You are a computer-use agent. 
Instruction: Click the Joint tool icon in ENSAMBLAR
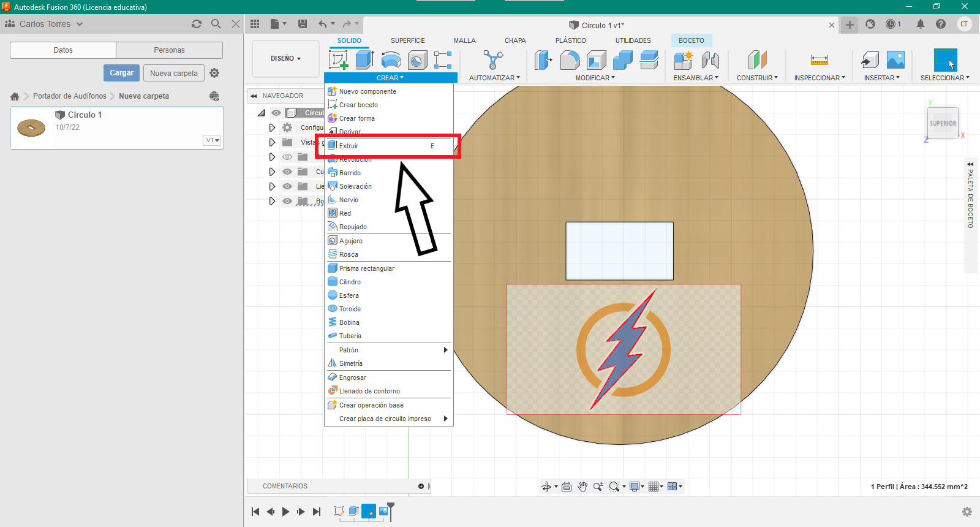(710, 60)
